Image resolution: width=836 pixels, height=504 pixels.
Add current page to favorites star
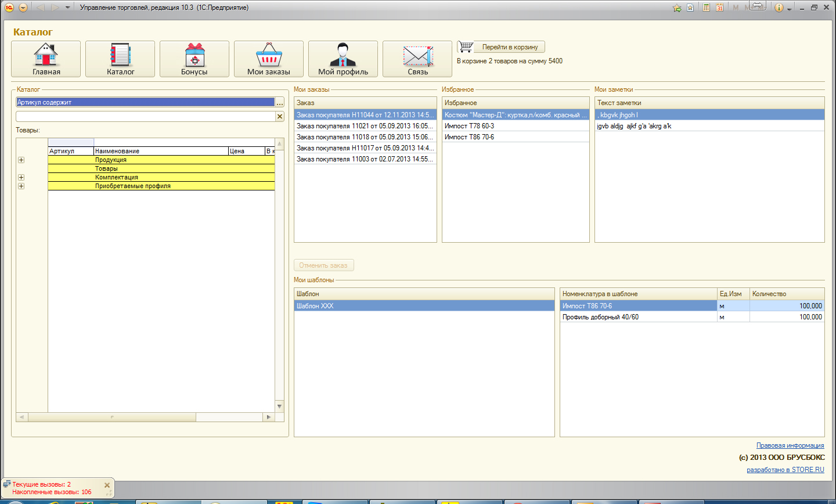[677, 8]
